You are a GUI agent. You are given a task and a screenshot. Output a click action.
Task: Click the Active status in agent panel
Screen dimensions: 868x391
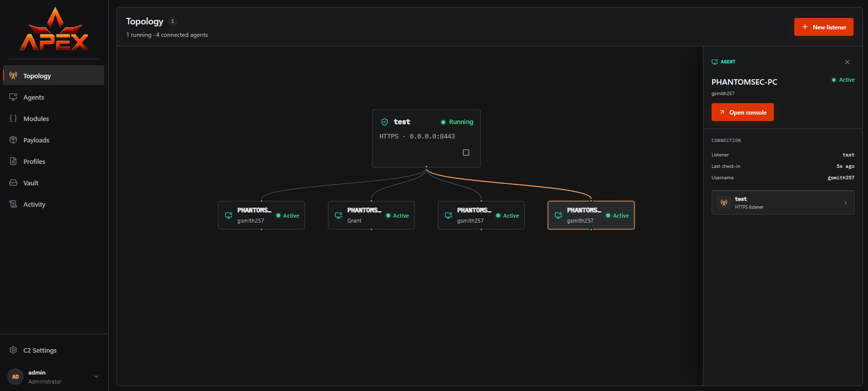click(843, 80)
